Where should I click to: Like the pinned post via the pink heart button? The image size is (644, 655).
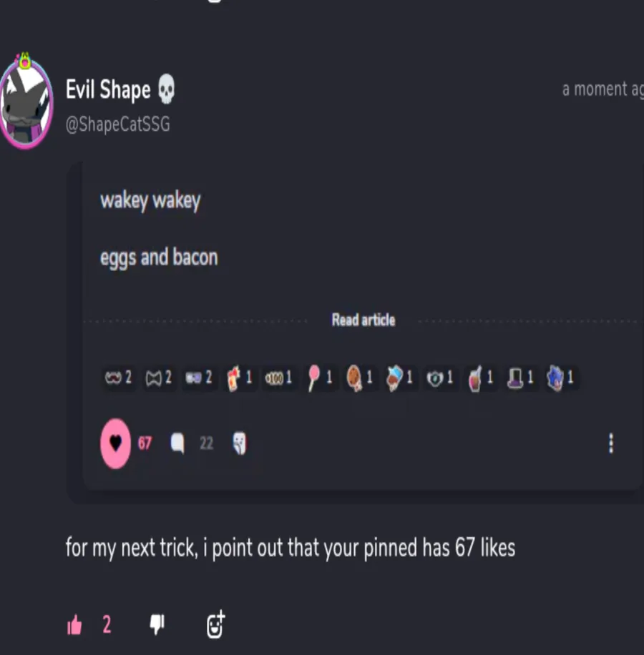coord(115,443)
